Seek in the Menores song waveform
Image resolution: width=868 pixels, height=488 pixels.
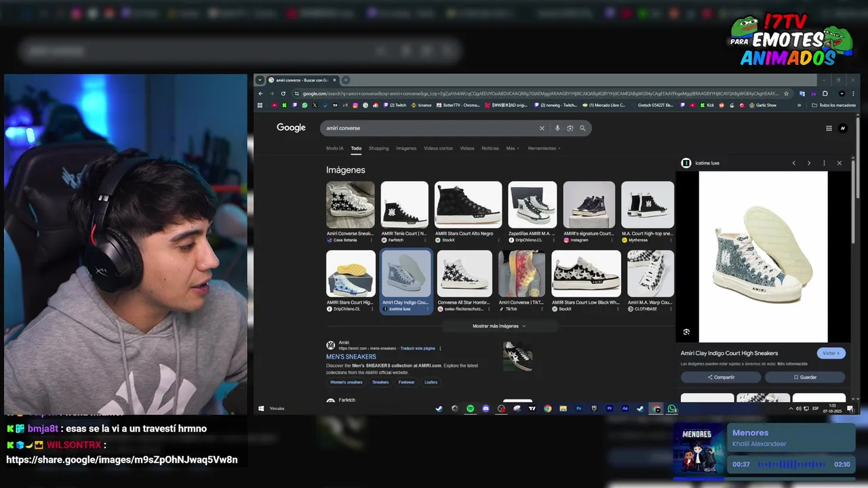tap(791, 464)
